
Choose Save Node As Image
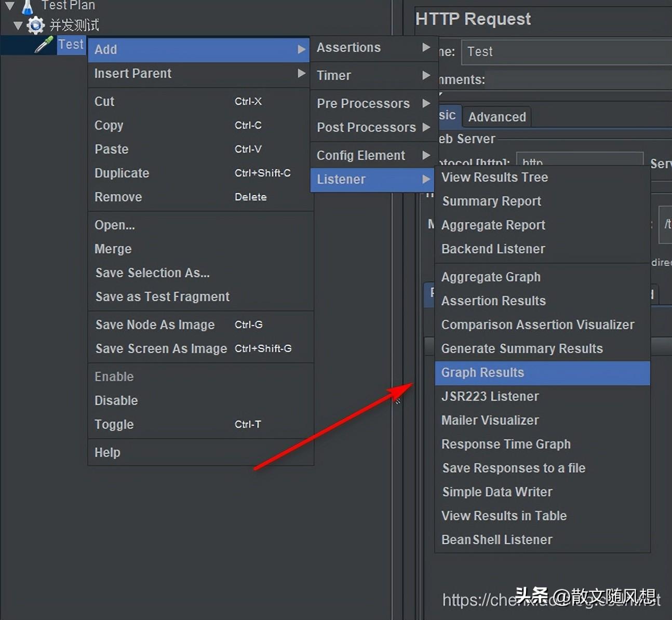coord(201,325)
